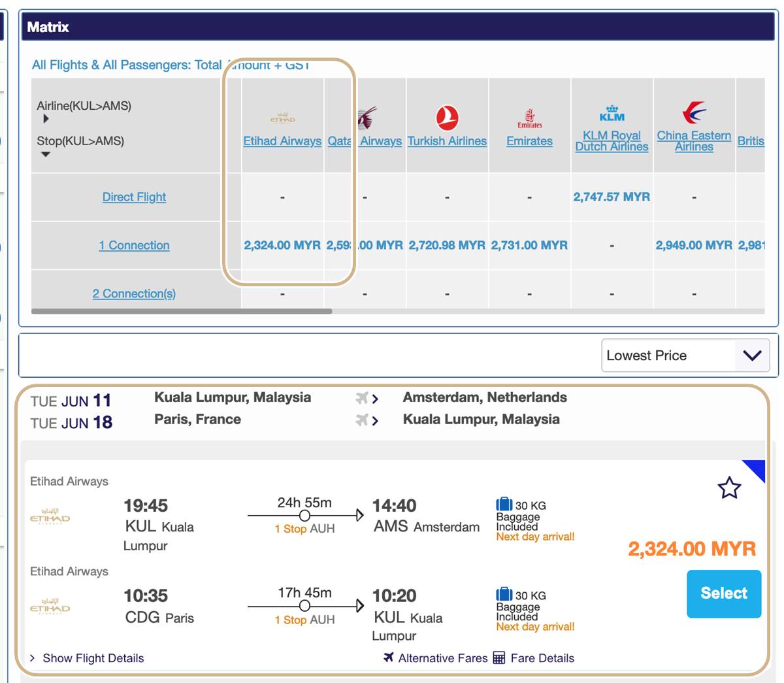Open Emirates link in matrix
This screenshot has width=784, height=683.
(530, 141)
